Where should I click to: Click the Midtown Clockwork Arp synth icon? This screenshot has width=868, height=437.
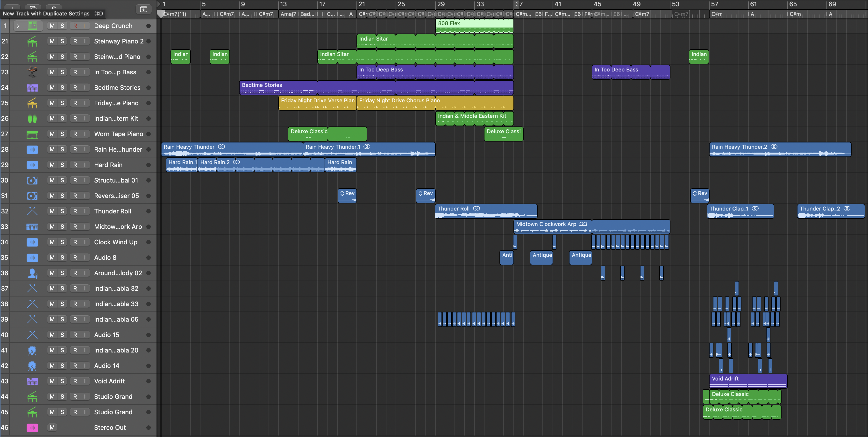(x=32, y=227)
